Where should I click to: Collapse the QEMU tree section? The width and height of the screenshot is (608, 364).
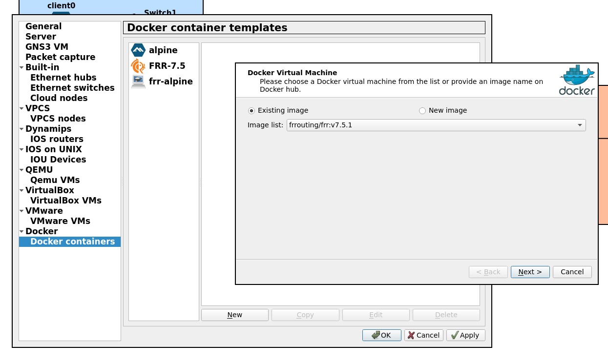point(21,170)
